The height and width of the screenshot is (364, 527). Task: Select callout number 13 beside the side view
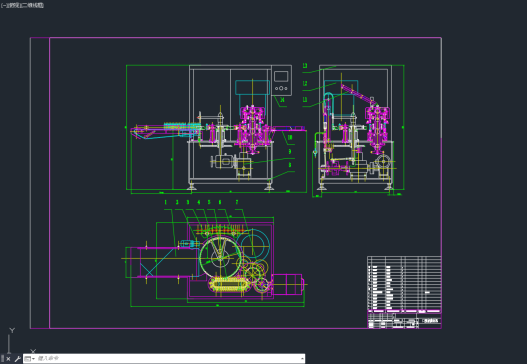tap(305, 66)
